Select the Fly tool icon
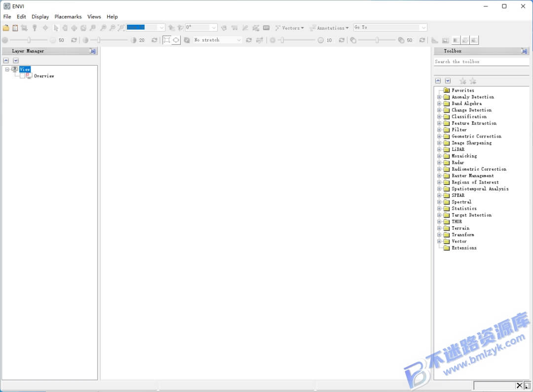This screenshot has width=533, height=392. (x=74, y=28)
